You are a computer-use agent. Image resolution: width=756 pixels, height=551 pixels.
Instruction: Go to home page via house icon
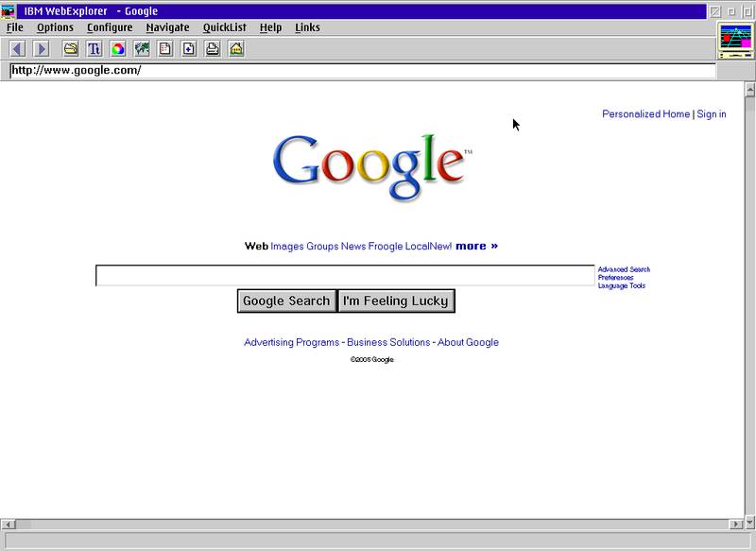(x=236, y=49)
